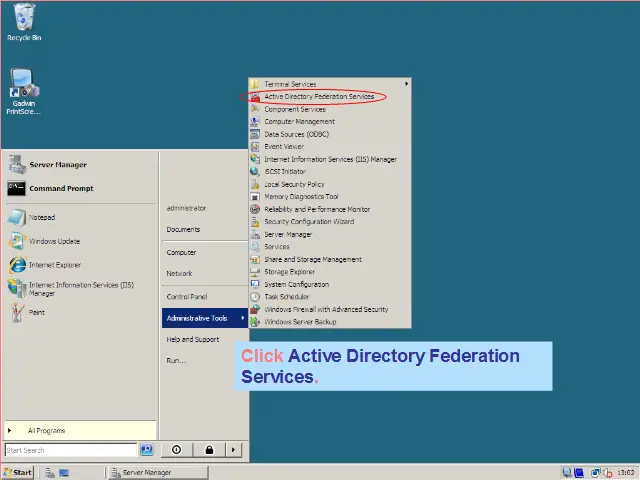Open Documents from Start menu
The image size is (640, 480).
(183, 229)
